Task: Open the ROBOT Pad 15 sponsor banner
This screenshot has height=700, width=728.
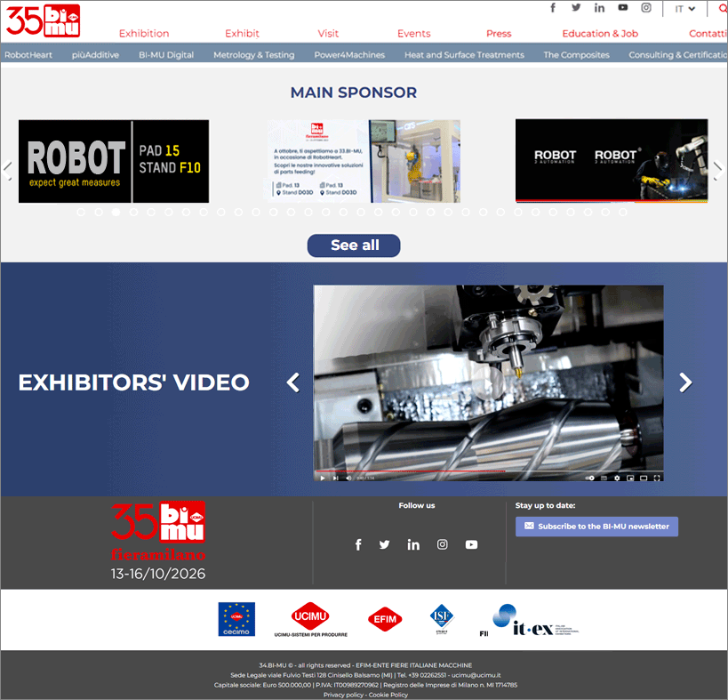Action: (114, 161)
